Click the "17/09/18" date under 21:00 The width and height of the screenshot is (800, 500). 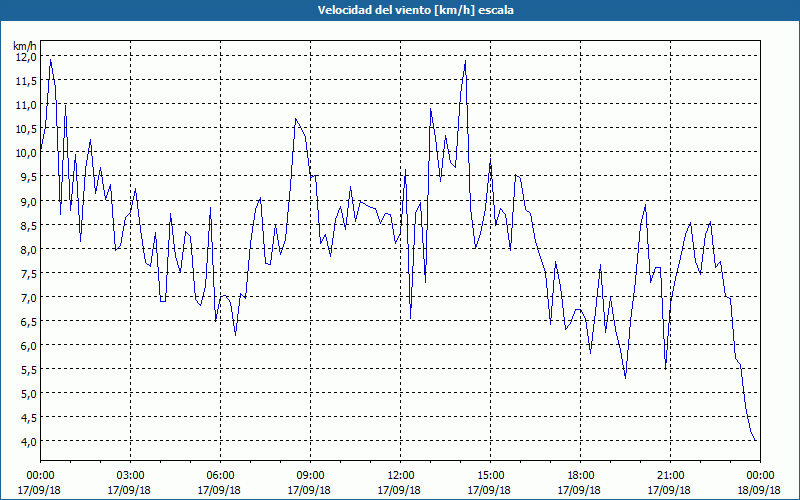[670, 490]
